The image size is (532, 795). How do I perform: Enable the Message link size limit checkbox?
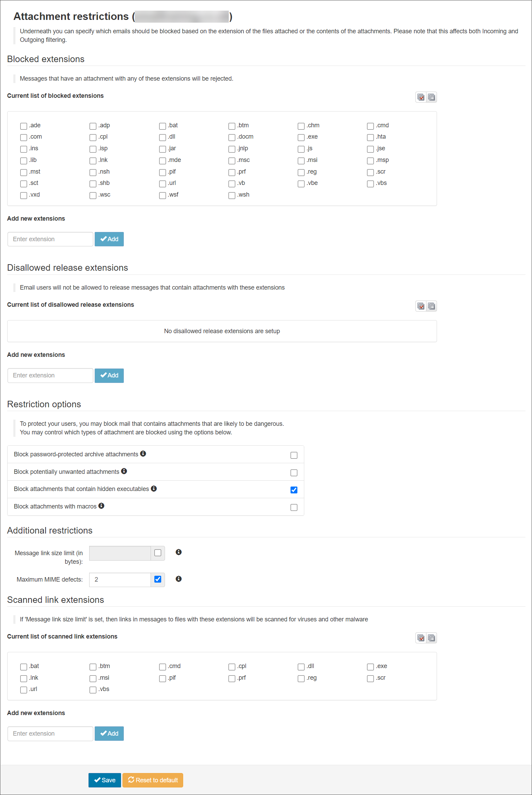(x=158, y=553)
